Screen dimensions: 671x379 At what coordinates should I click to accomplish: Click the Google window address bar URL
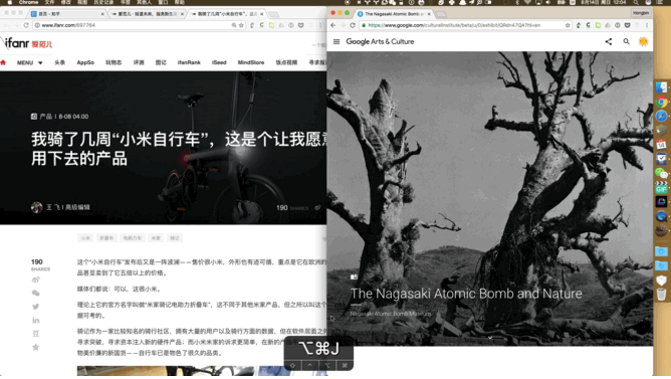454,25
